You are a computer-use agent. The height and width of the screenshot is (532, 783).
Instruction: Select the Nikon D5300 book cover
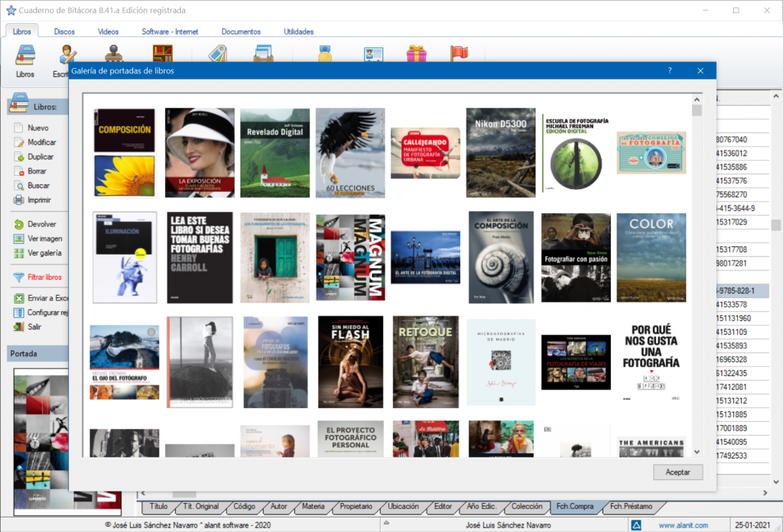500,152
